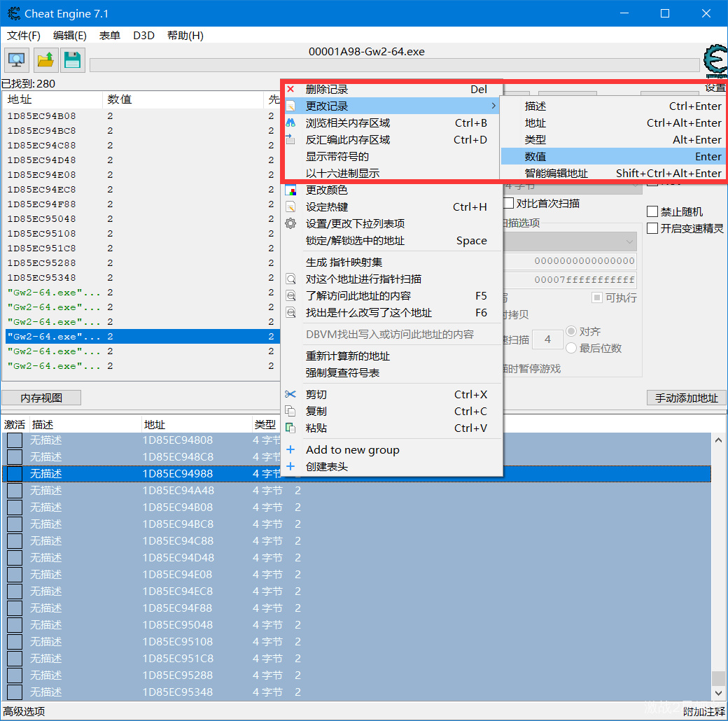
Task: Click the 数值 column header in results
Action: click(183, 99)
